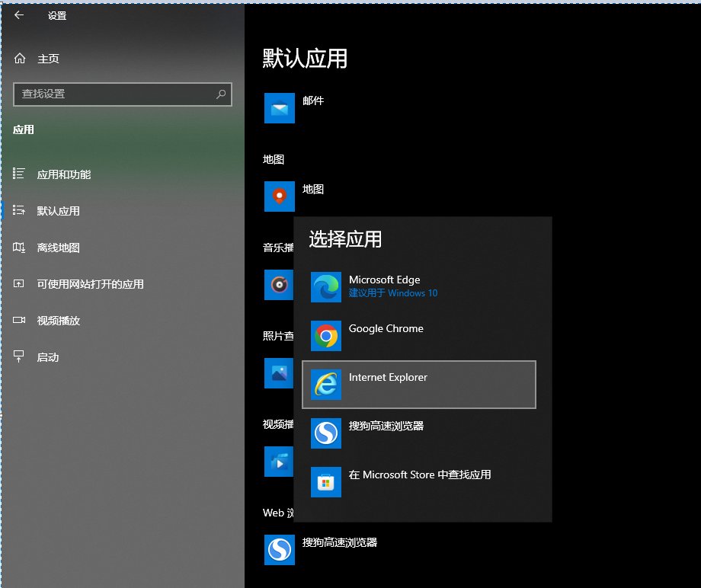The width and height of the screenshot is (701, 588).
Task: Choose Google Chrome icon in popup
Action: (x=326, y=336)
